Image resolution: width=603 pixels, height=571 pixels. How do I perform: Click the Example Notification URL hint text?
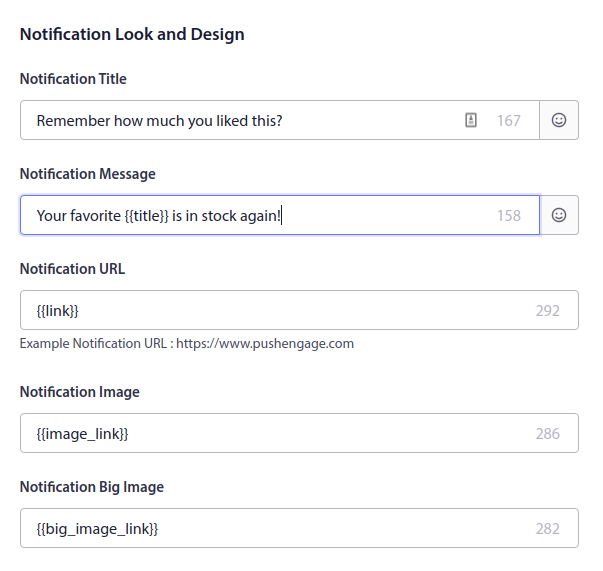187,344
